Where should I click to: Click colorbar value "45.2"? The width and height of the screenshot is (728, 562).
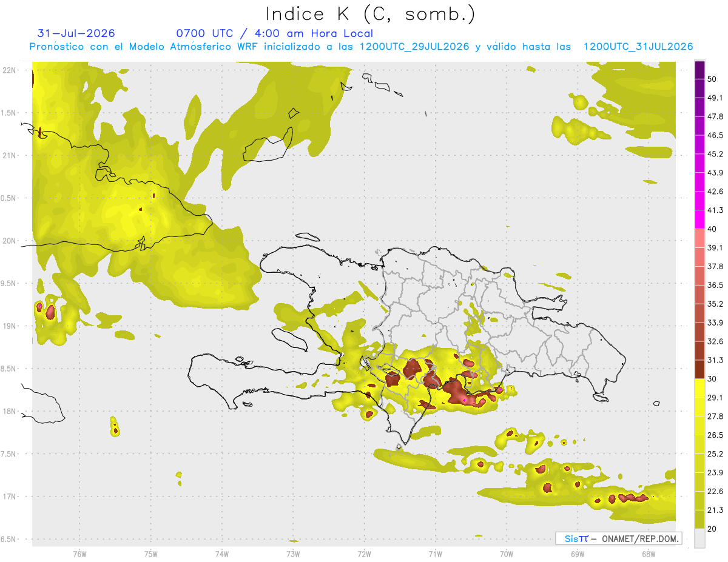point(716,154)
